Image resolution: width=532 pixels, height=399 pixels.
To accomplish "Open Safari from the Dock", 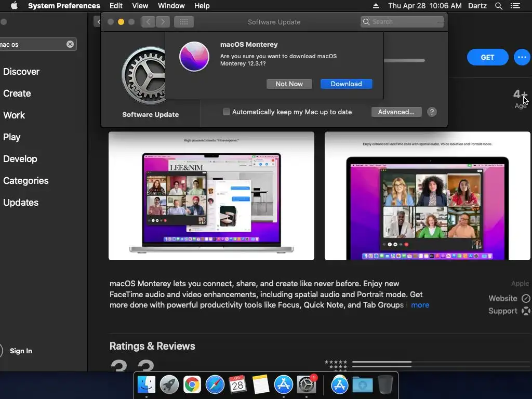I will click(215, 385).
